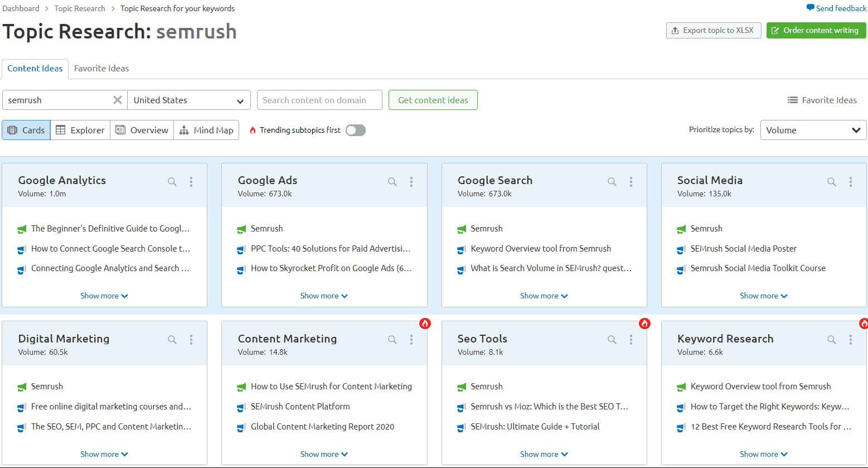Click Order content writing button
The height and width of the screenshot is (468, 868).
(x=816, y=30)
